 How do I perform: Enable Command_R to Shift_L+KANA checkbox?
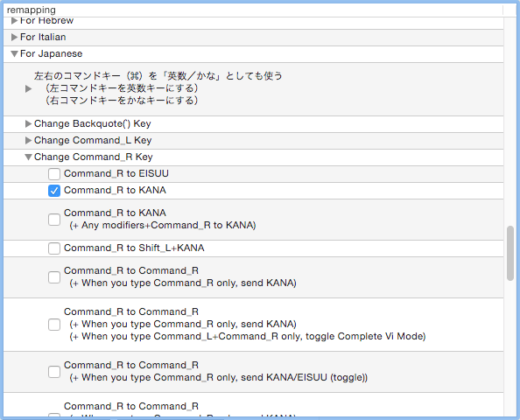[x=54, y=248]
